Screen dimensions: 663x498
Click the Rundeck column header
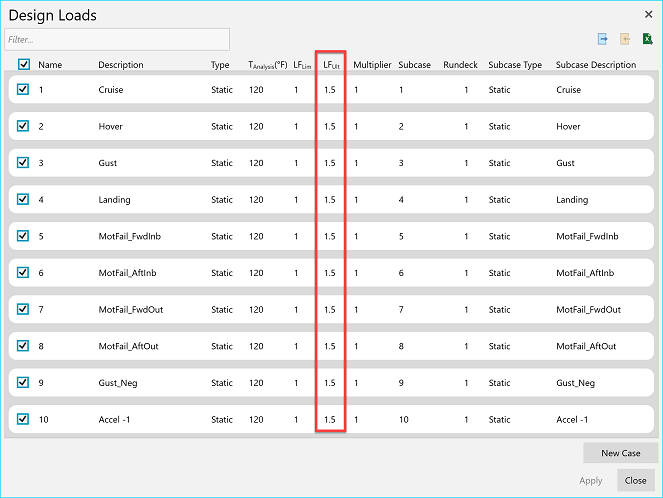(x=460, y=65)
